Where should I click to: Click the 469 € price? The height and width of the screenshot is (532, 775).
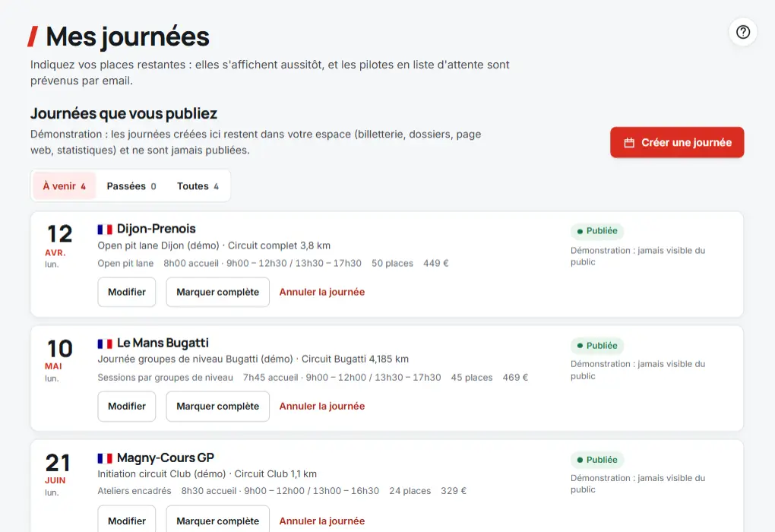tap(515, 378)
